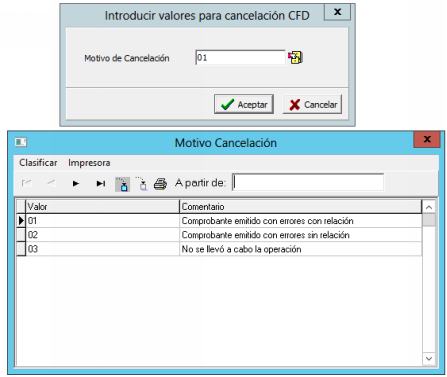Click the scrollbar up arrow
447x377 pixels.
coord(429,207)
